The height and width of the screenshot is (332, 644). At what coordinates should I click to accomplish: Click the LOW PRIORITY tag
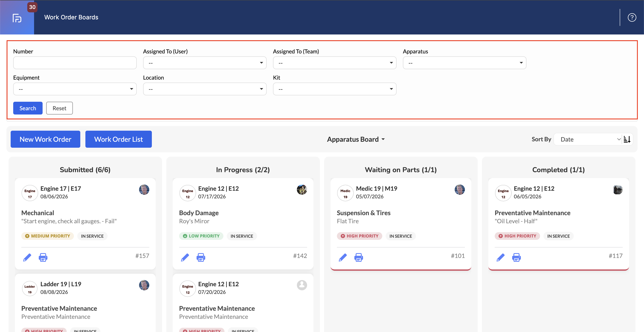(x=201, y=236)
